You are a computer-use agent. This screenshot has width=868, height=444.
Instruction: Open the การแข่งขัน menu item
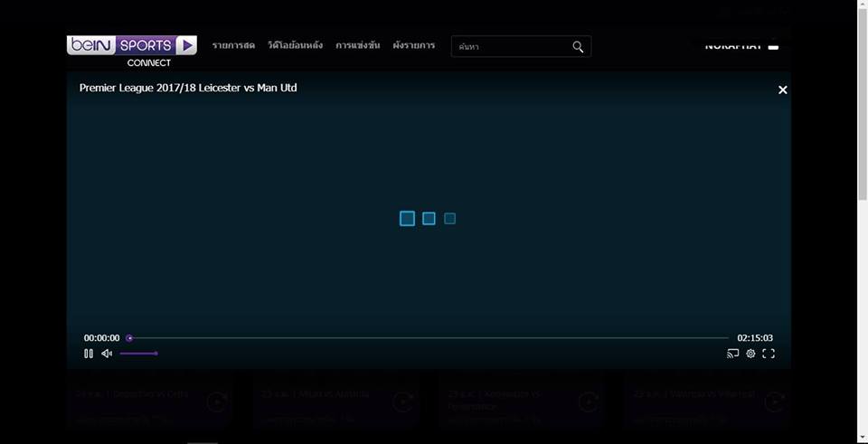click(358, 45)
